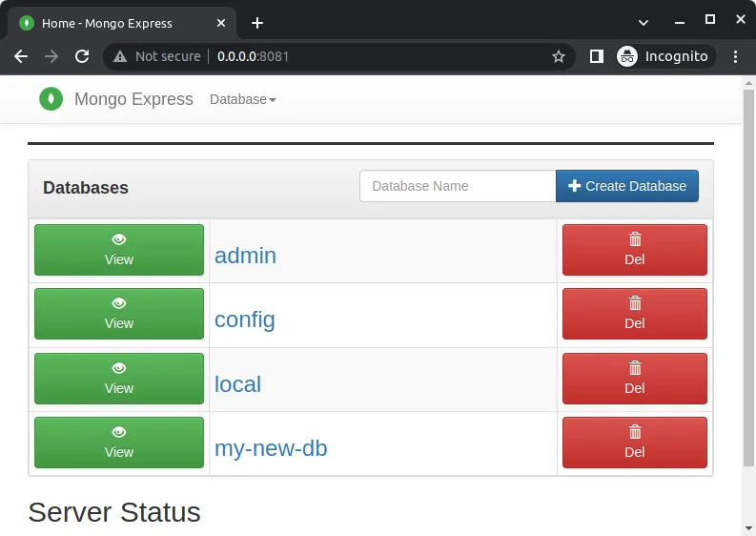Click the Databases panel heading
This screenshot has height=536, width=756.
point(86,188)
